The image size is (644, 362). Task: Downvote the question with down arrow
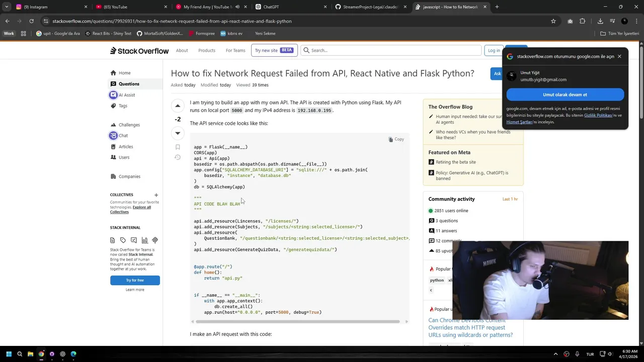coord(178,133)
